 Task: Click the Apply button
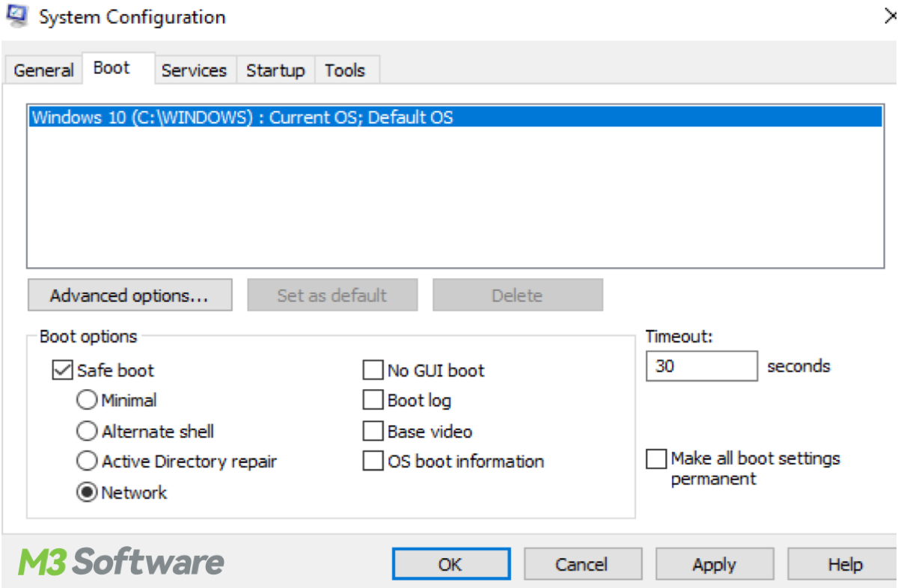(713, 564)
